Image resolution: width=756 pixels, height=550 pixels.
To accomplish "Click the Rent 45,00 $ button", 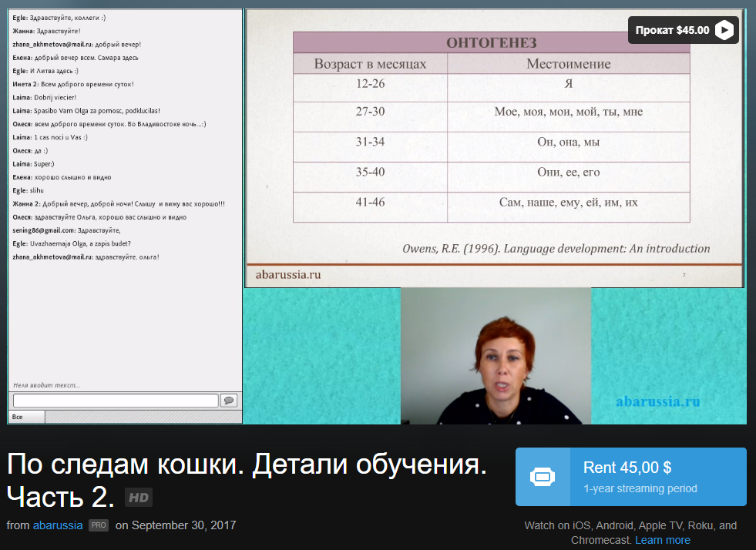I will coord(630,476).
